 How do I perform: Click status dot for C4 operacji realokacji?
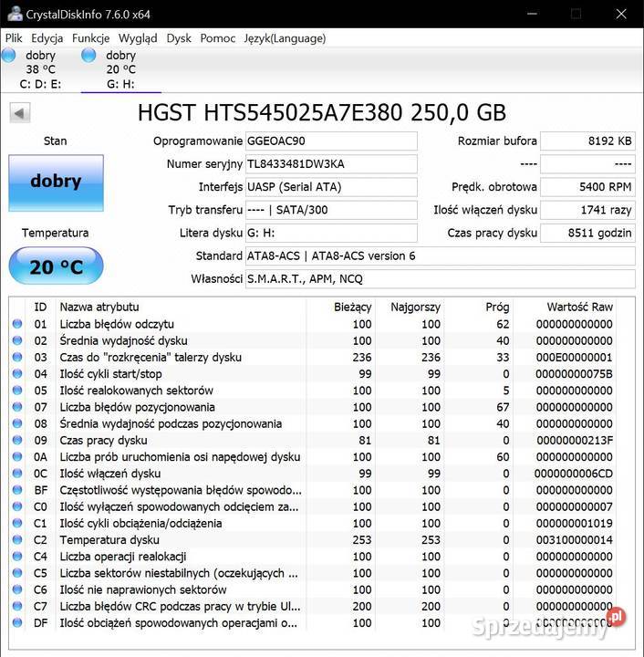tap(17, 557)
